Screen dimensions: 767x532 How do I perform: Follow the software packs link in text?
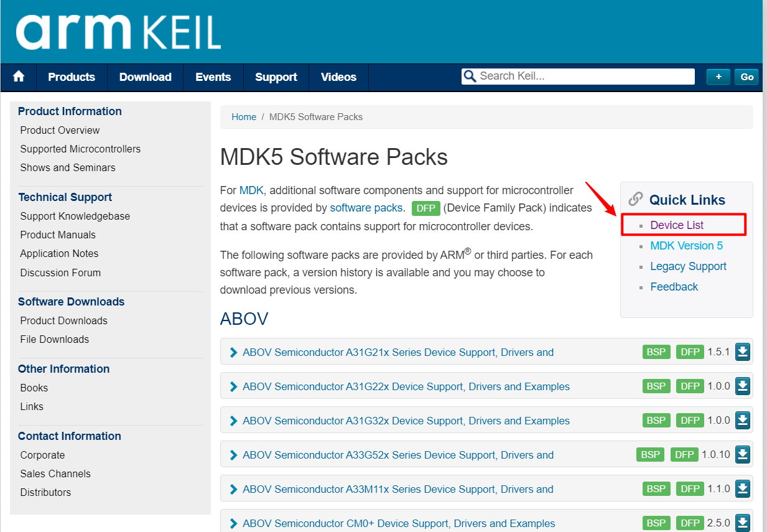[366, 208]
